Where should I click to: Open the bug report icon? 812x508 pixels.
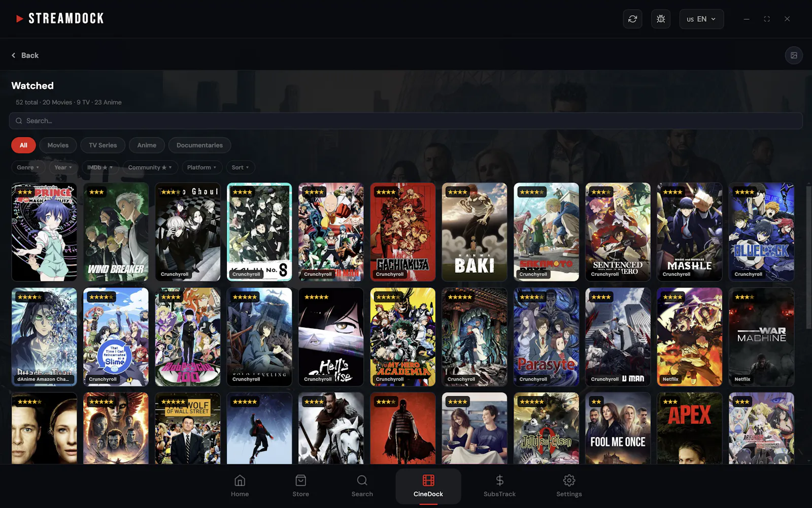(x=661, y=19)
